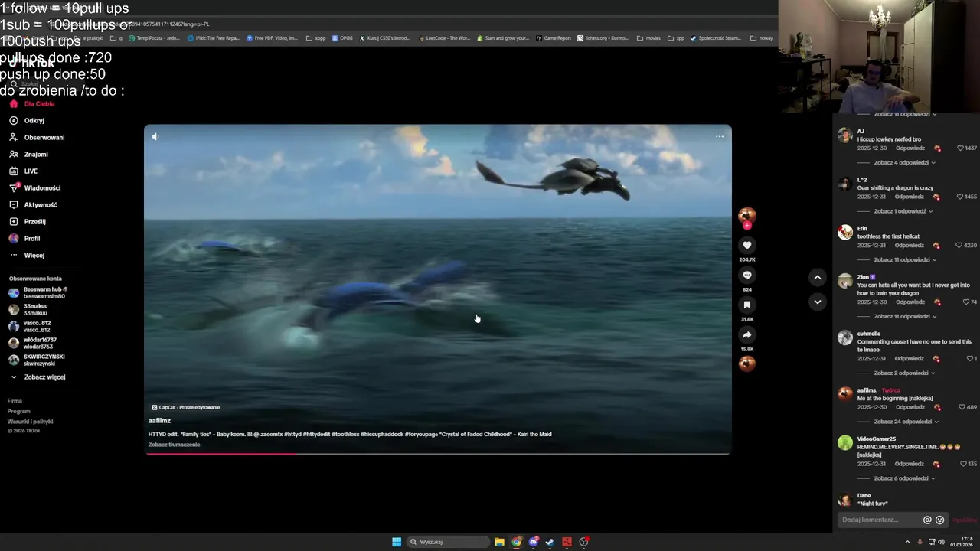Screen dimensions: 980x551
Task: Click the taskbar Wyszukaj search box
Action: [448, 542]
